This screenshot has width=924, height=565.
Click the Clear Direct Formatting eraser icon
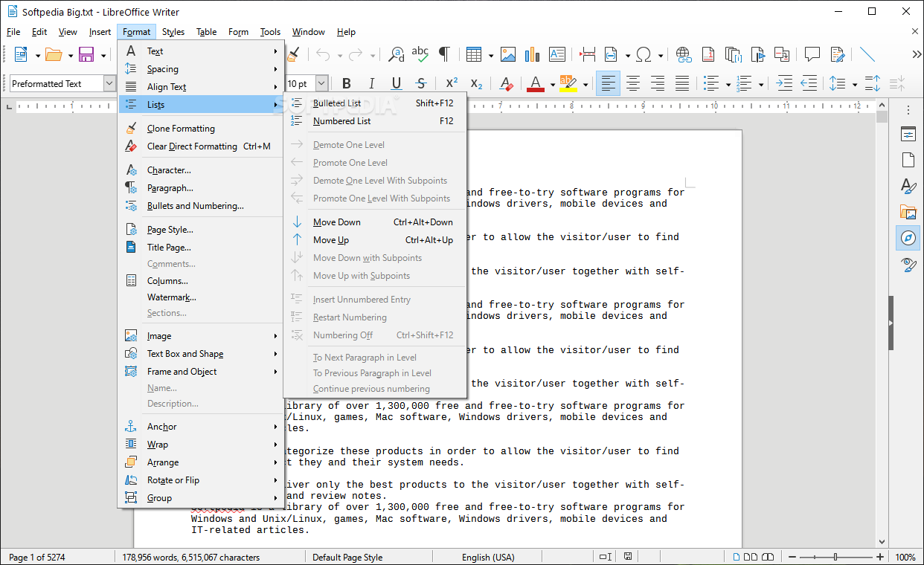tap(507, 84)
